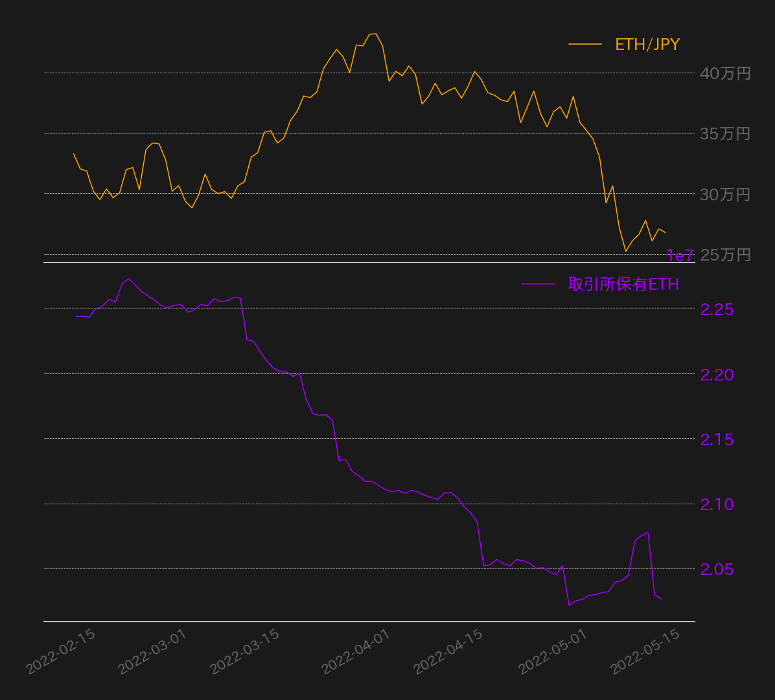Select the 2.05 tick on the lower chart
The image size is (775, 700).
[717, 569]
